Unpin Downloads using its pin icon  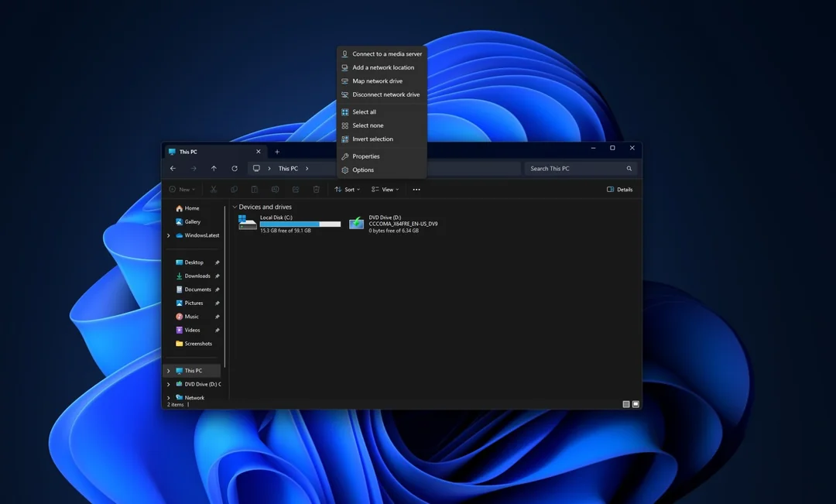pyautogui.click(x=217, y=276)
